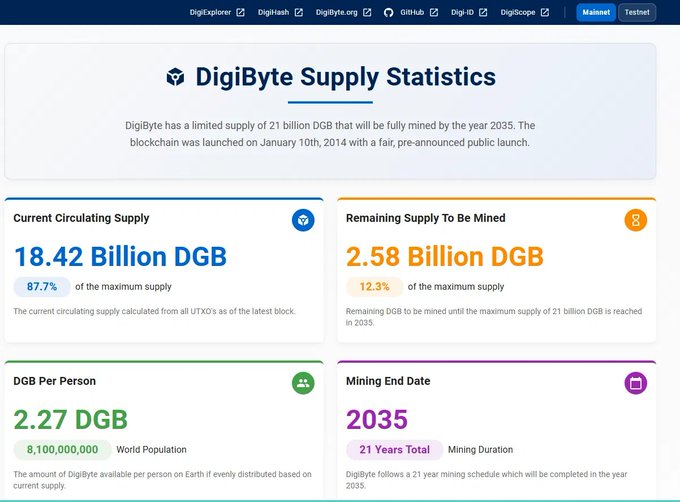The width and height of the screenshot is (680, 502).
Task: Visit the DigiByte.org link
Action: pyautogui.click(x=337, y=12)
